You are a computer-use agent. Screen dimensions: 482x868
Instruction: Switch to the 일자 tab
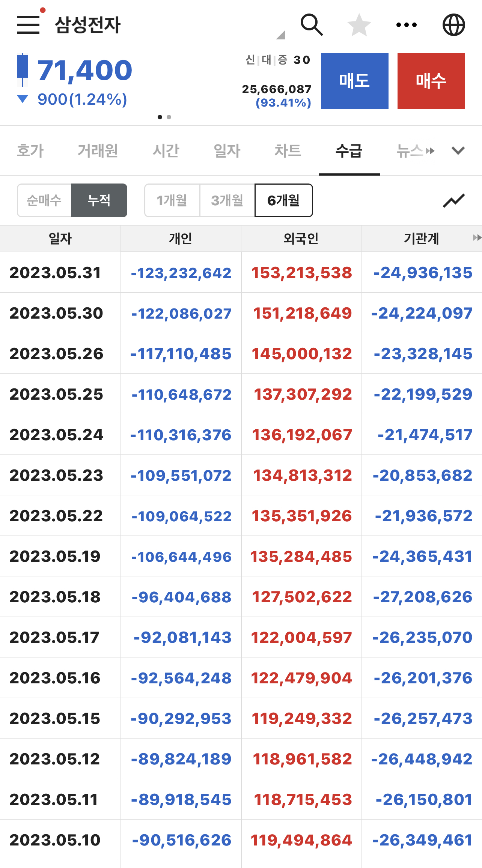pos(227,150)
